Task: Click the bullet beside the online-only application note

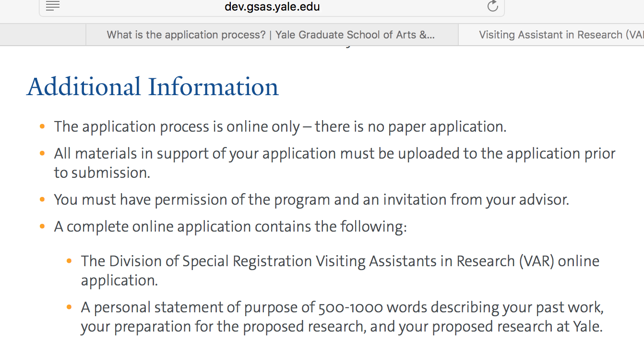Action: pos(43,126)
